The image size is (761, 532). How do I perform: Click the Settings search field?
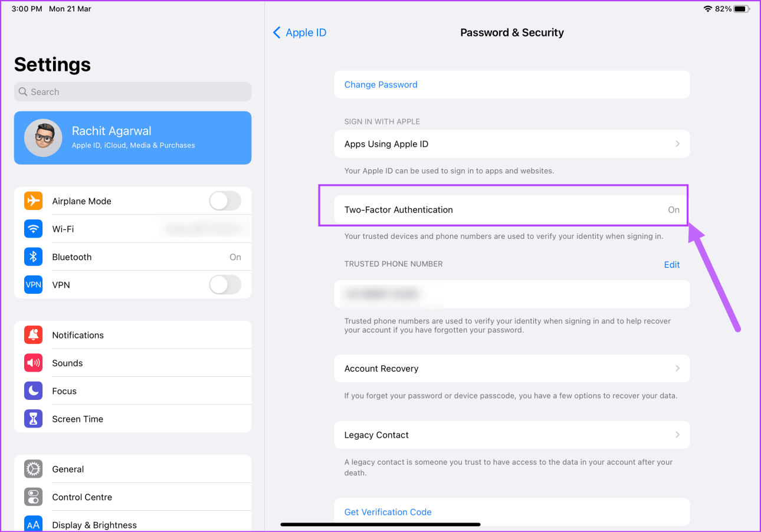tap(133, 92)
